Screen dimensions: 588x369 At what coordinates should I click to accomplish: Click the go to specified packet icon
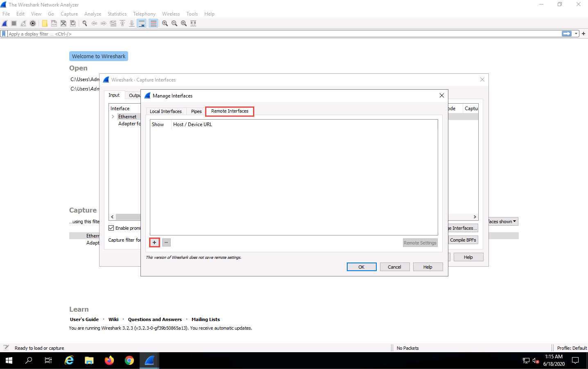(113, 23)
